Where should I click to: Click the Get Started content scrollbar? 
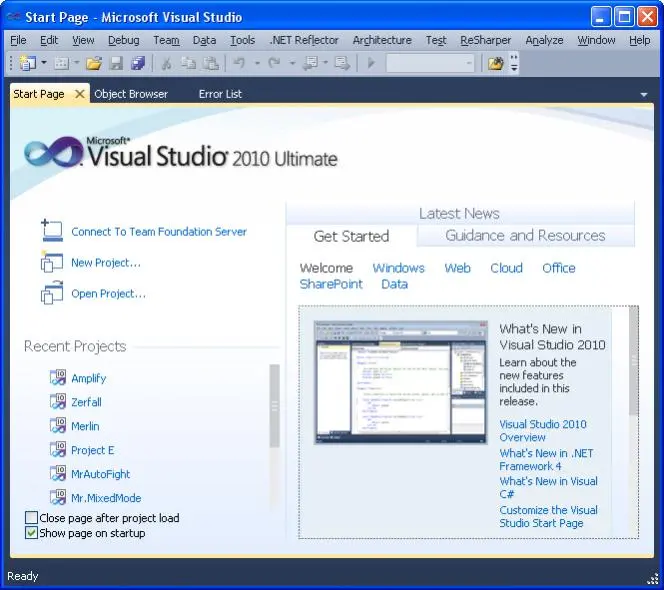click(634, 360)
